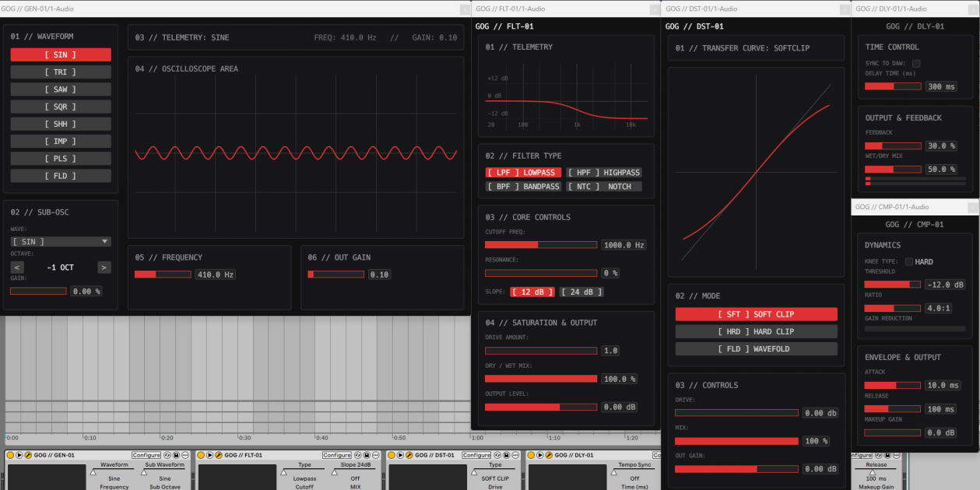Screen dimensions: 980x490
Task: Adjust the DRY / WET MIX slider
Action: (541, 379)
